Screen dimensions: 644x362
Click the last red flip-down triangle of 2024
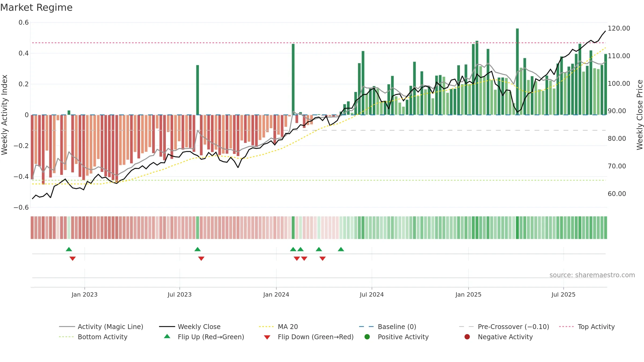323,258
